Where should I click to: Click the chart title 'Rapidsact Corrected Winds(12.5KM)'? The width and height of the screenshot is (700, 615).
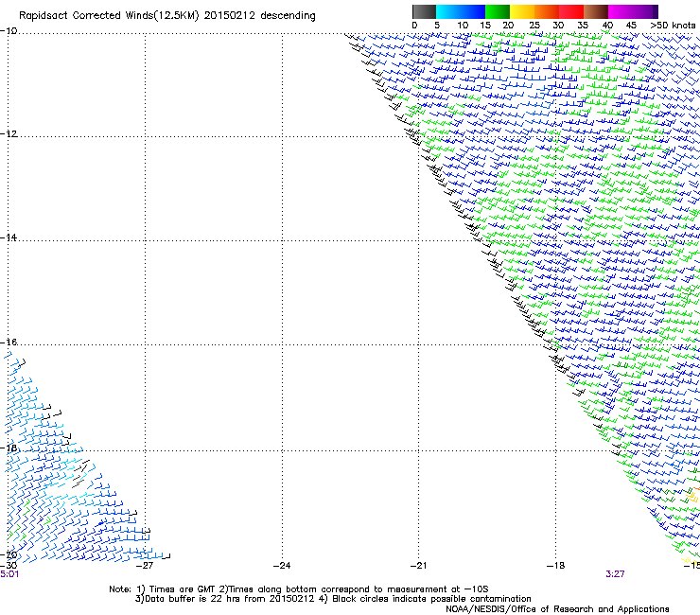[x=109, y=16]
